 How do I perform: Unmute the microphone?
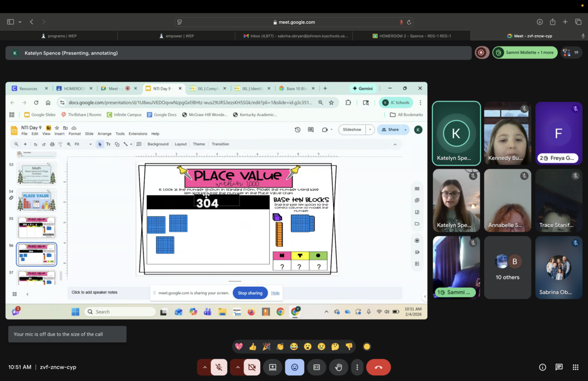click(x=218, y=367)
